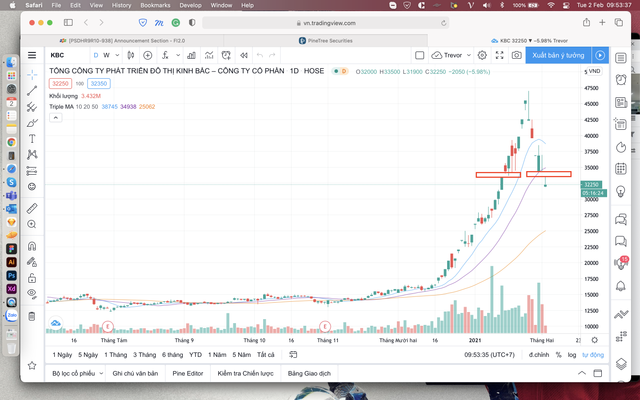Select the pitchfork Gann tool
Screen dimensions: 640x400
[x=32, y=107]
